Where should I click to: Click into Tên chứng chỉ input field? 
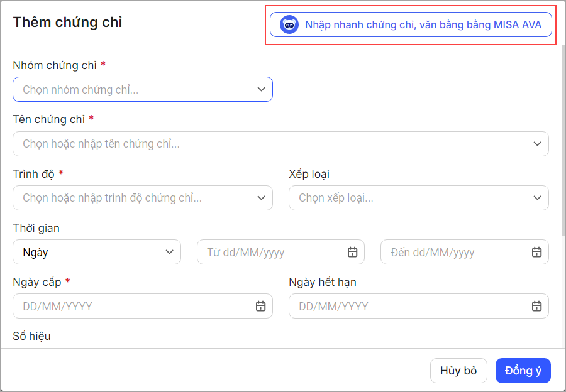click(270, 144)
